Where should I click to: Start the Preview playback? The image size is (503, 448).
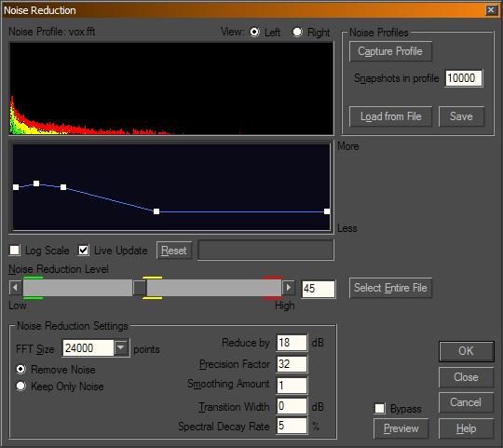click(x=401, y=428)
